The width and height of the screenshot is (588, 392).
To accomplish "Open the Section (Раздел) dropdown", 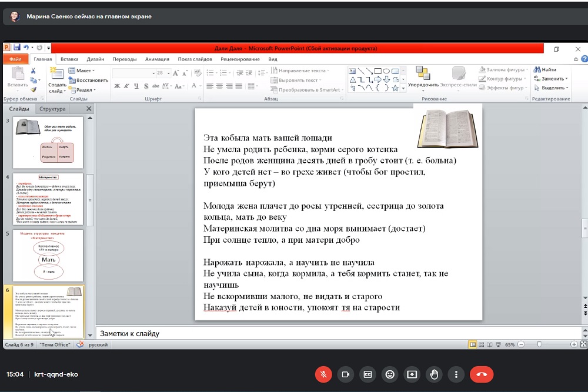I will pos(84,90).
